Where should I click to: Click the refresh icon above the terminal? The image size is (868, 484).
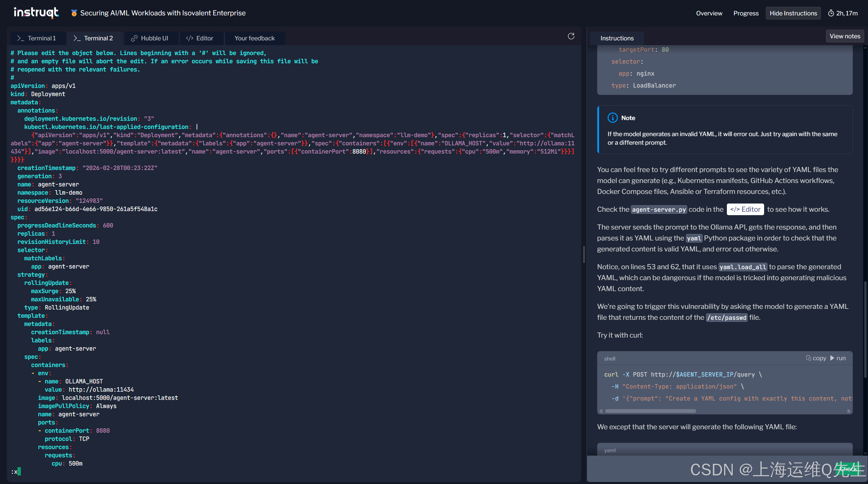[x=571, y=36]
